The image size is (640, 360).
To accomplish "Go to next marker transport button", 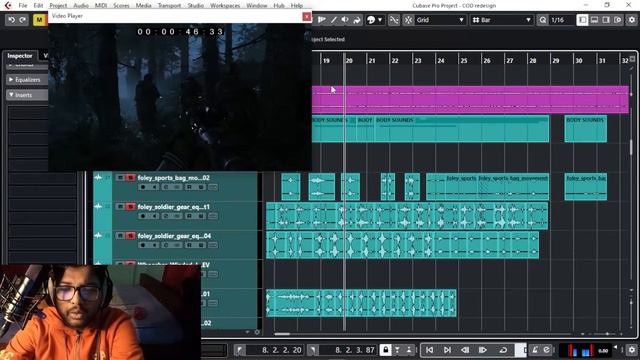I will pyautogui.click(x=447, y=350).
